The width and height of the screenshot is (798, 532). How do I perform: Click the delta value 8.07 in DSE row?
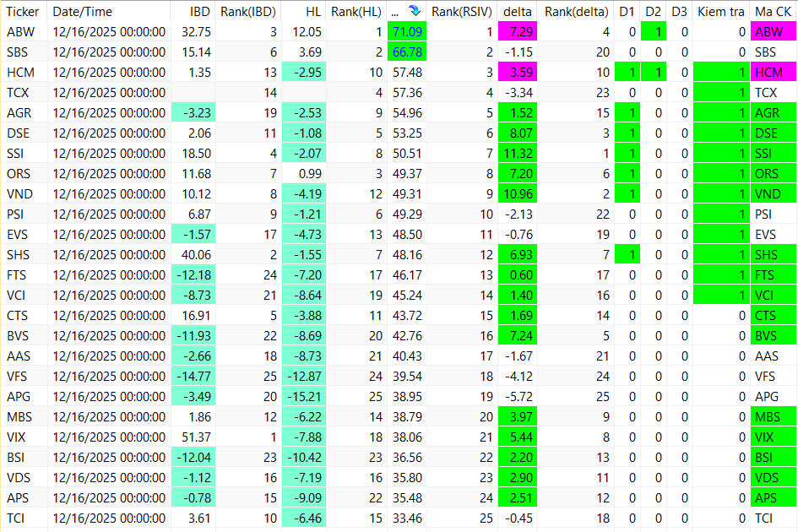(x=518, y=133)
